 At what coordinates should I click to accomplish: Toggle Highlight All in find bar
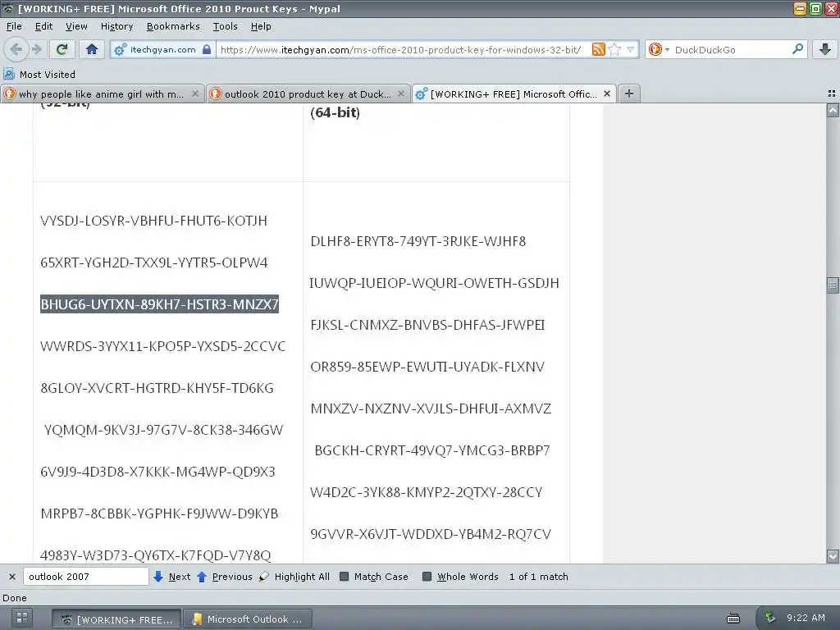[294, 577]
